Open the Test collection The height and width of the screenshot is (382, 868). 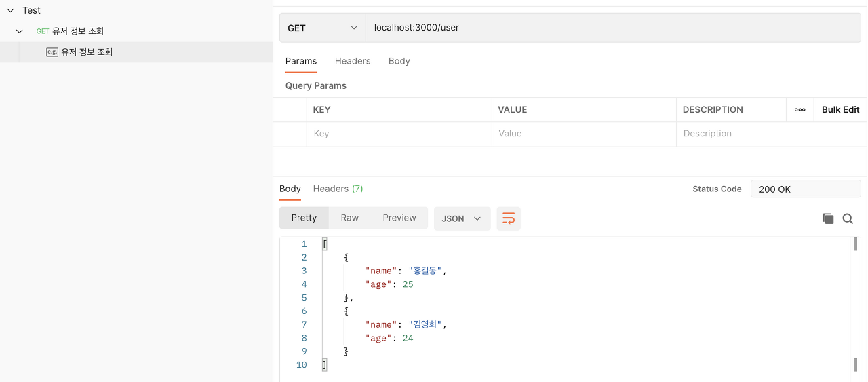point(31,10)
